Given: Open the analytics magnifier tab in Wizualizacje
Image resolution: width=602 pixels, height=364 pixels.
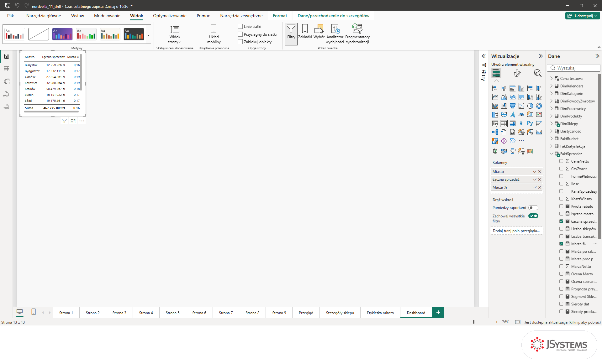Looking at the screenshot, I should (x=537, y=73).
